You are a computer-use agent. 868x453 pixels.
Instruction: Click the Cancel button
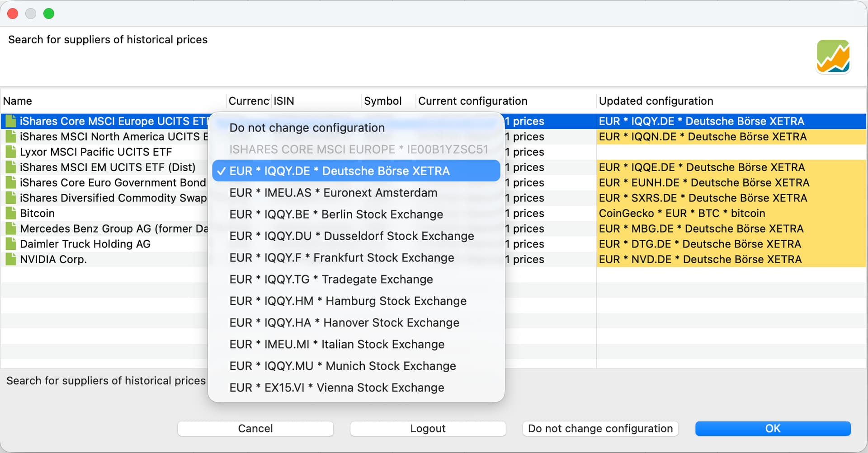pyautogui.click(x=255, y=429)
